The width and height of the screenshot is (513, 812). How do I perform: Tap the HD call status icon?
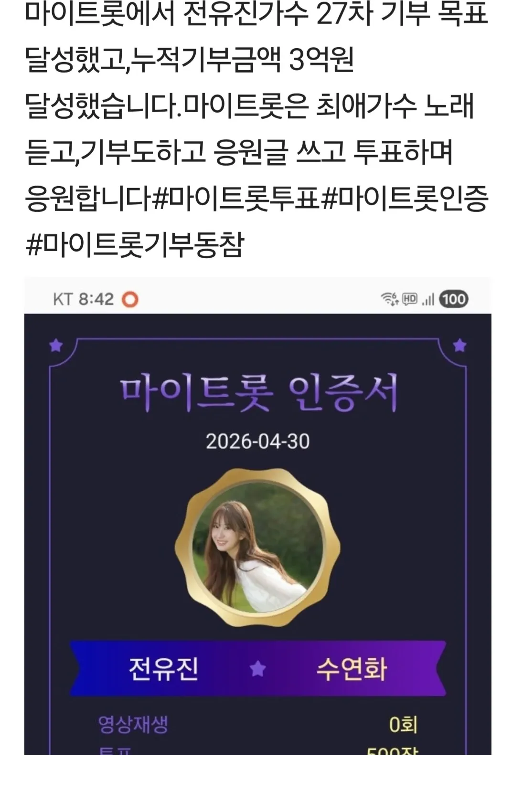pos(410,299)
